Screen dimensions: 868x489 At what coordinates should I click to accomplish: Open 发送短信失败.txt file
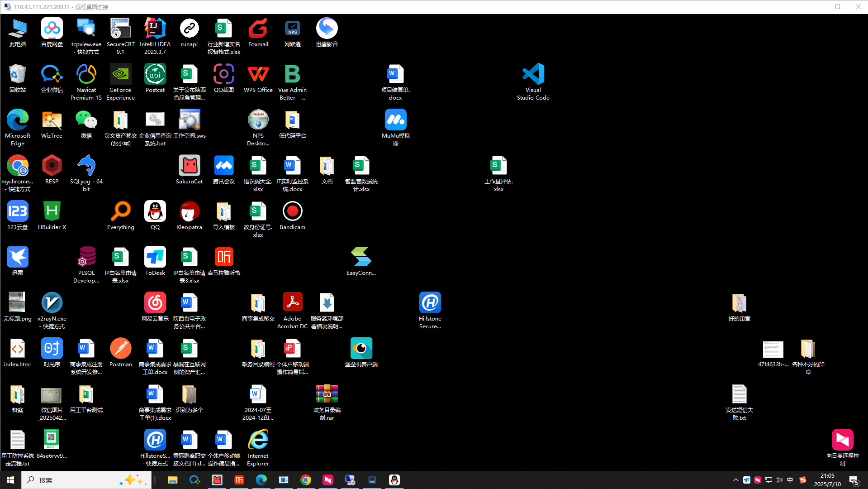pyautogui.click(x=740, y=402)
